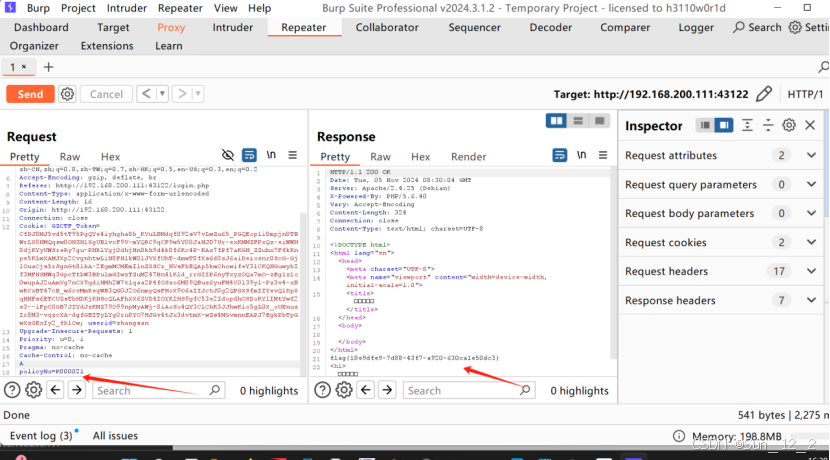Screen dimensions: 830x460
Task: Select side-by-side layout view
Action: tap(556, 121)
